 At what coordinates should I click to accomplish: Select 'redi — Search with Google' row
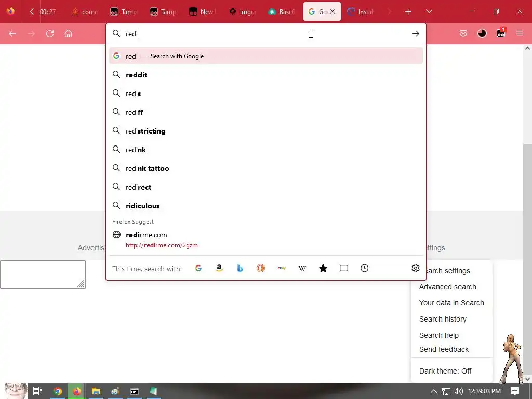click(266, 56)
